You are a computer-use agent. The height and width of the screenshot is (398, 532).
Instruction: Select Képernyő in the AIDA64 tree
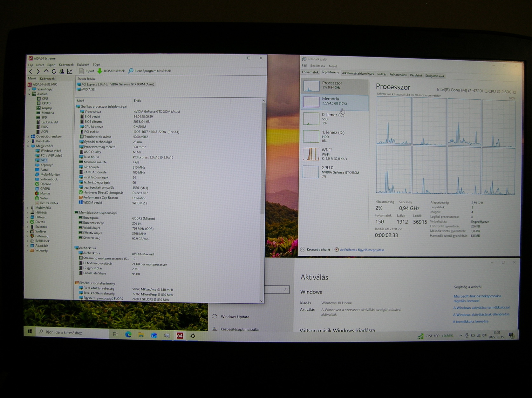[x=47, y=165]
